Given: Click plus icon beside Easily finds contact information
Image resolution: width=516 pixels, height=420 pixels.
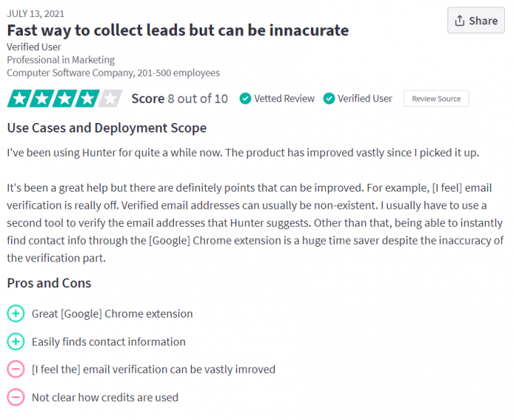Looking at the screenshot, I should [15, 342].
